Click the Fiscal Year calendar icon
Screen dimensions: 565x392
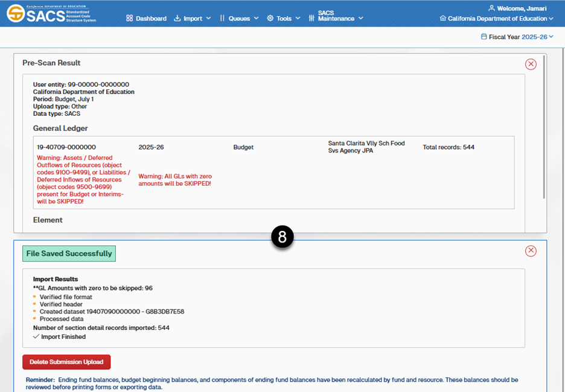(484, 37)
